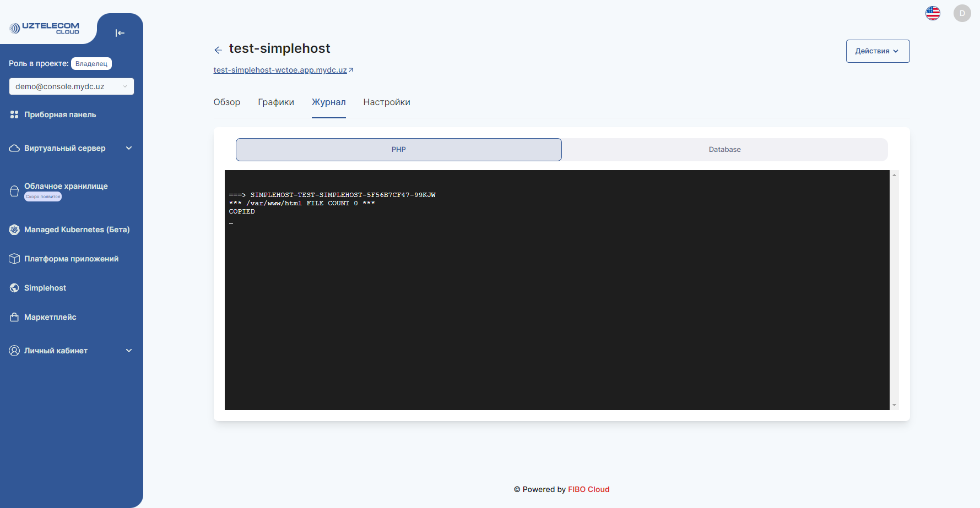Collapse the sidebar with the arrow icon
The width and height of the screenshot is (980, 508).
tap(120, 32)
